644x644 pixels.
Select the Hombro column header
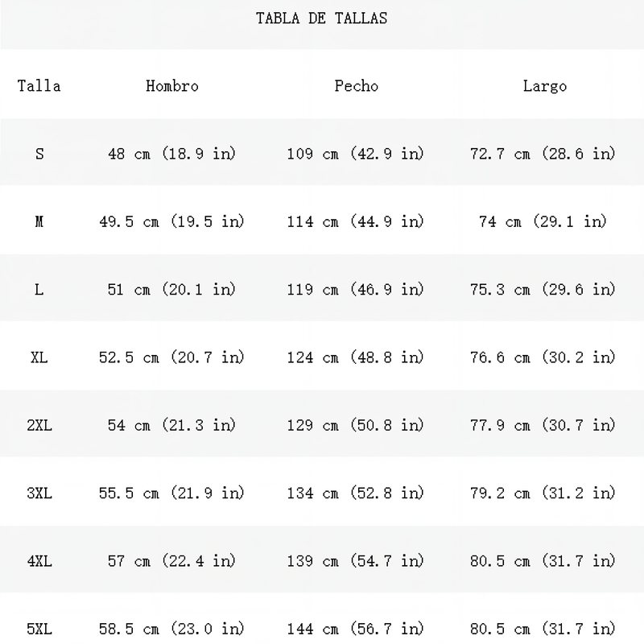(x=172, y=86)
